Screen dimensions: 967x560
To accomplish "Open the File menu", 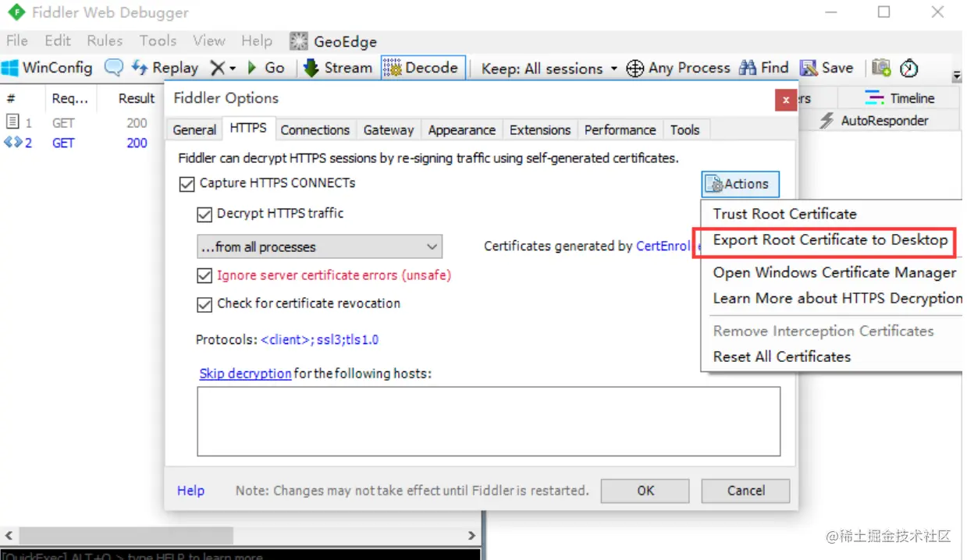I will [16, 41].
